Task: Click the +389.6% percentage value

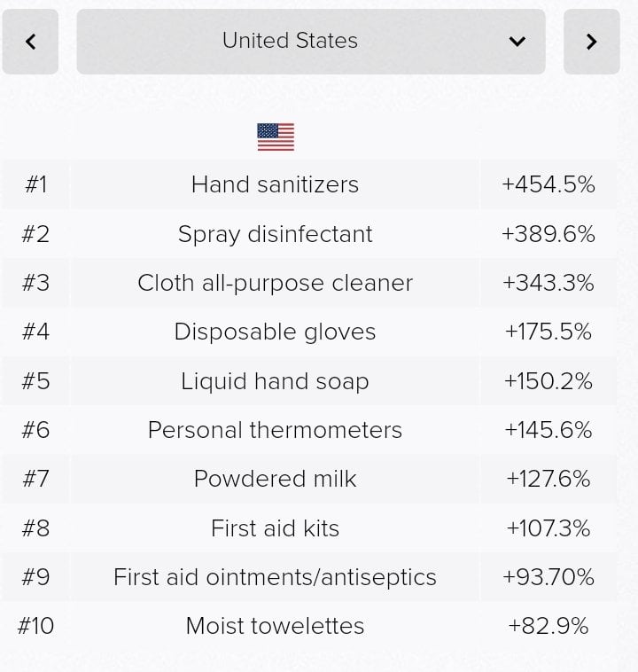Action: (x=548, y=234)
